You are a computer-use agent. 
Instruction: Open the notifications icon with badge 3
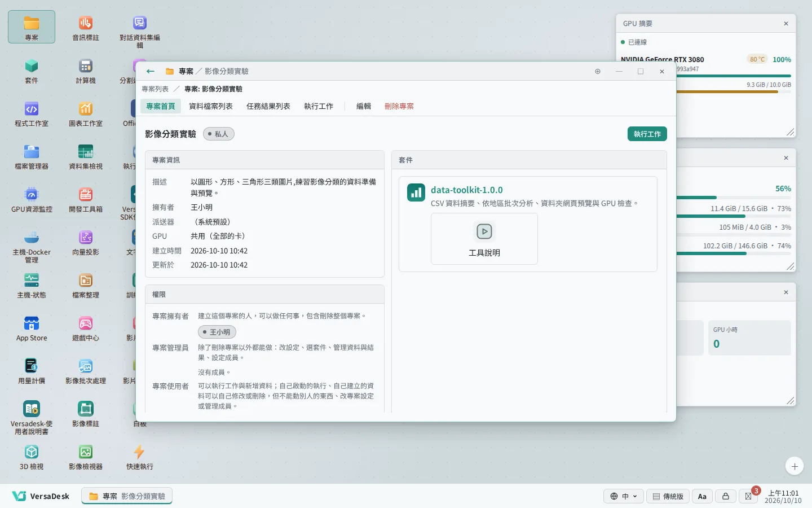(x=749, y=496)
